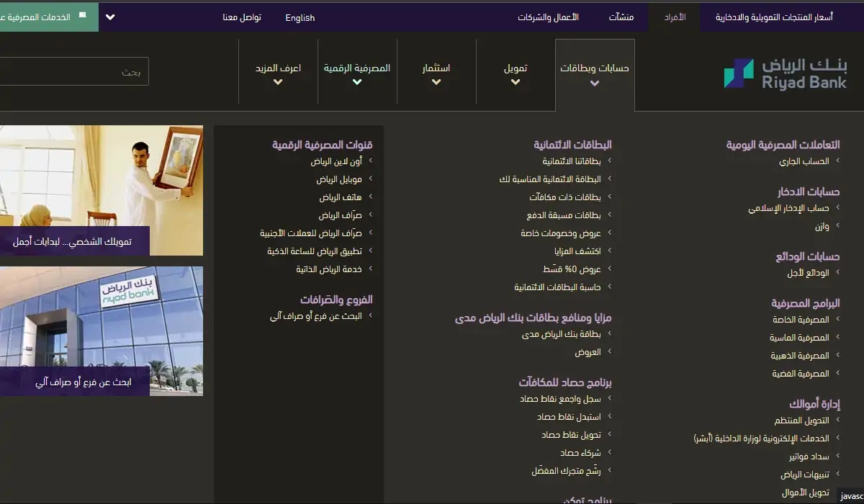Expand the dropdown arrow next to تواصل معنا
This screenshot has width=864, height=504.
coord(110,17)
